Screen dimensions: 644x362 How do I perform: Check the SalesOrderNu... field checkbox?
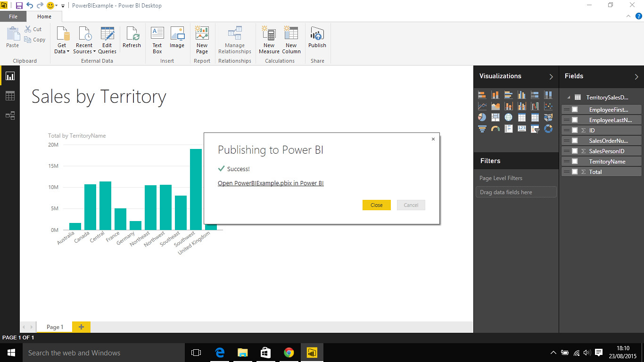coord(575,140)
